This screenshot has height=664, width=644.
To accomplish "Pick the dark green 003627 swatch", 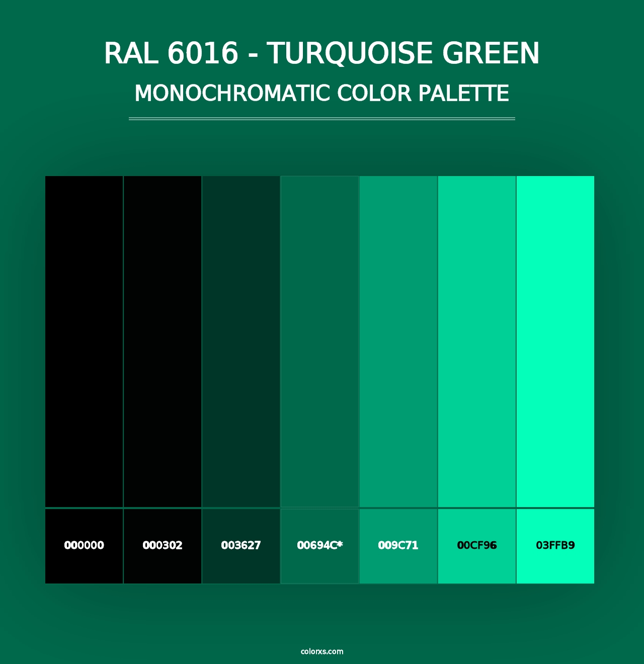I will click(241, 342).
